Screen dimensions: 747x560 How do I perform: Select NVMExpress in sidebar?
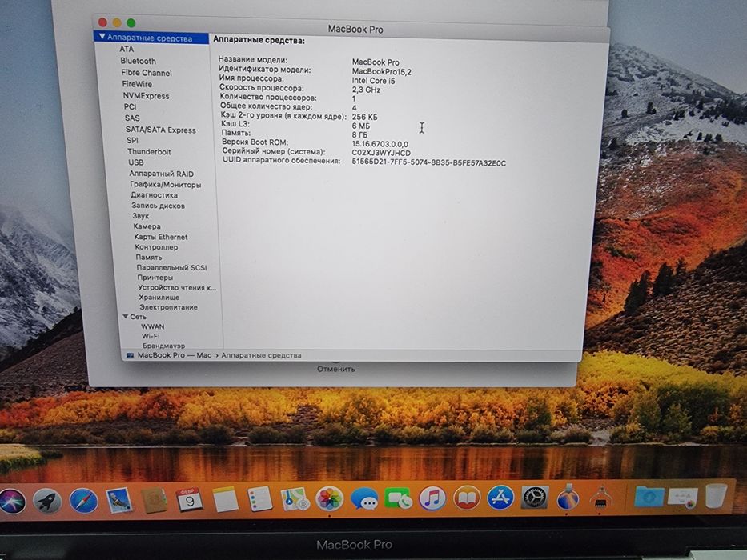[x=146, y=96]
